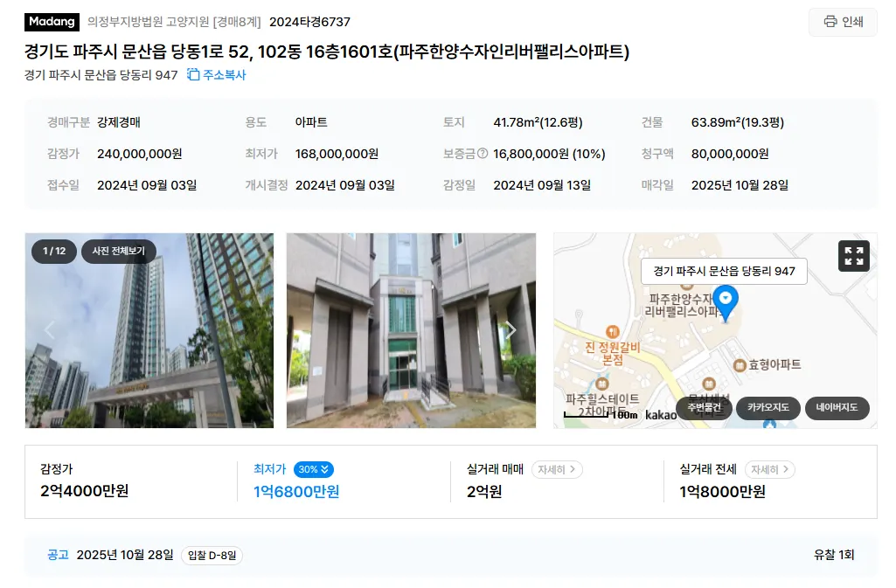Image resolution: width=896 pixels, height=588 pixels.
Task: Click the 2억4000만원 appraisal price text
Action: [85, 491]
